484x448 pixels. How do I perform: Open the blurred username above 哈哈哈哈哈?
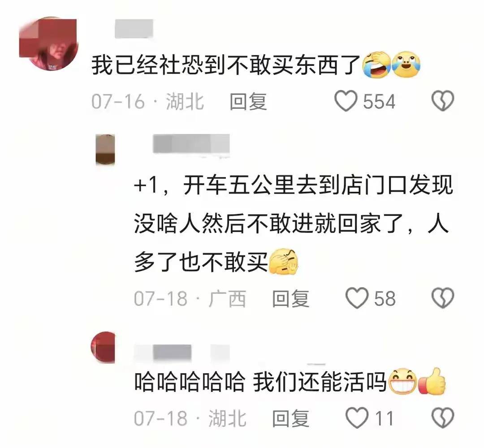click(182, 353)
